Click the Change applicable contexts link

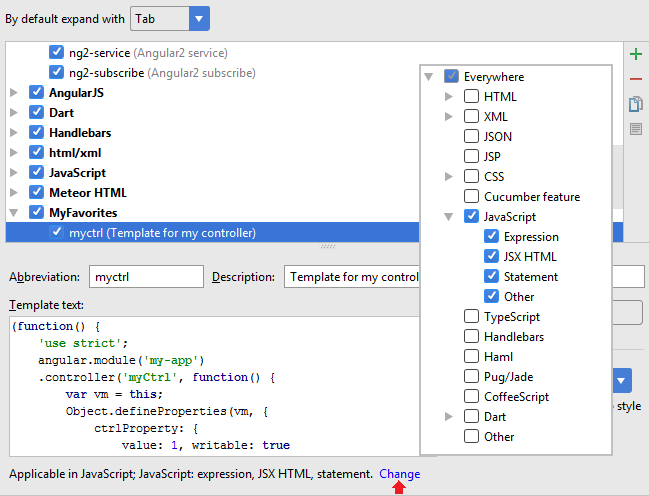(400, 474)
